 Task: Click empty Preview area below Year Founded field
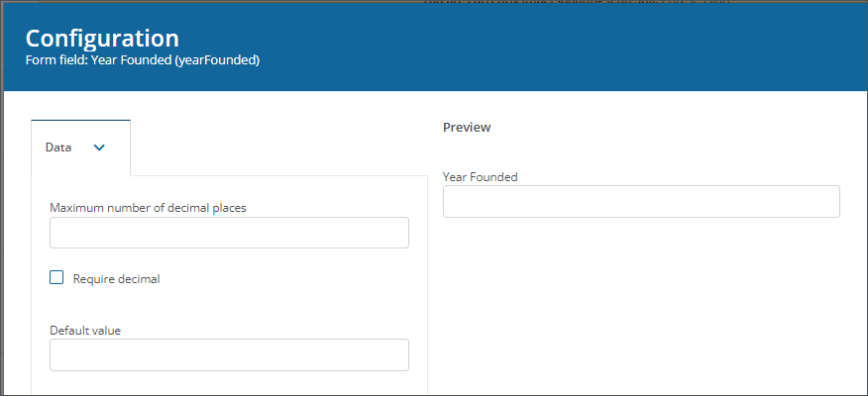point(640,297)
